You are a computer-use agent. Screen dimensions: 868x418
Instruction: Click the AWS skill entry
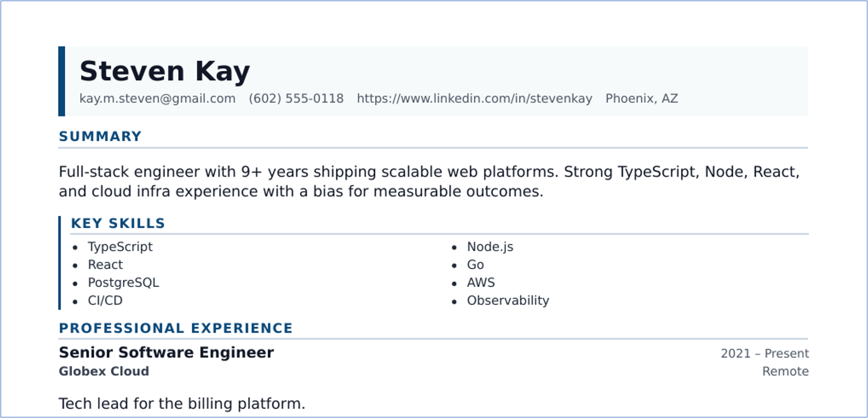(481, 283)
